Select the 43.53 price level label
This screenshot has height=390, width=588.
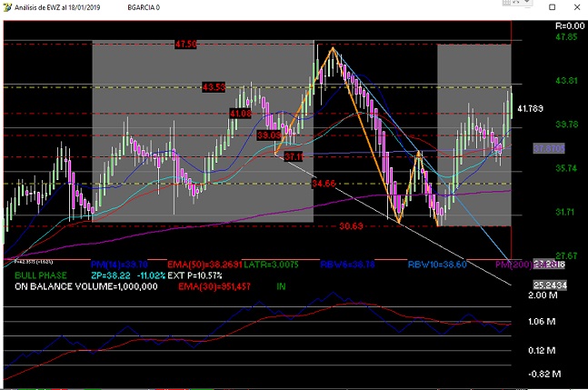[x=214, y=87]
